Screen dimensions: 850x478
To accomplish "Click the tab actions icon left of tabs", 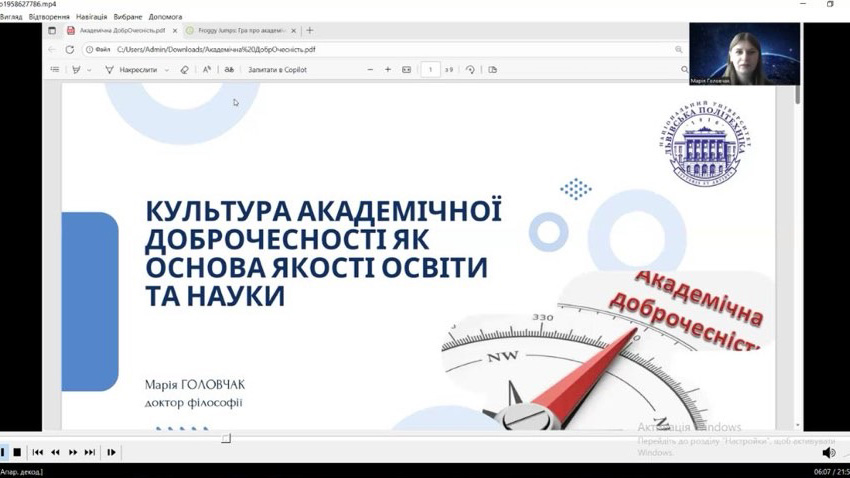I will tap(52, 30).
